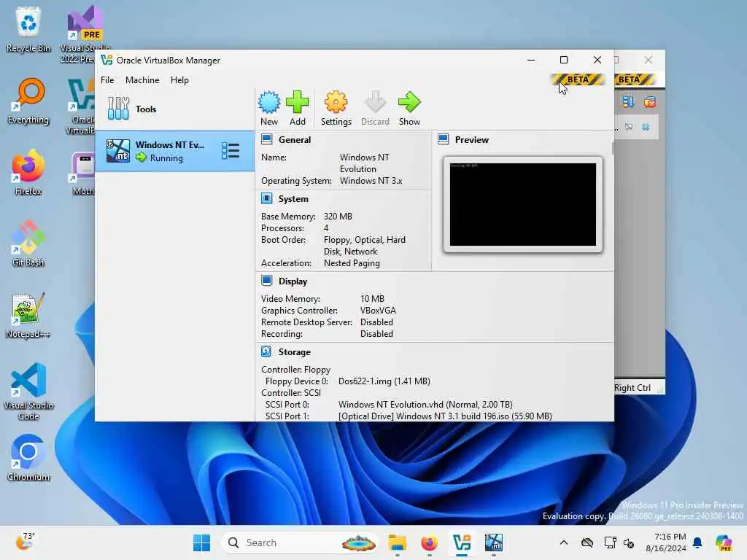This screenshot has height=560, width=747.
Task: Click the Storage section title
Action: pos(295,352)
